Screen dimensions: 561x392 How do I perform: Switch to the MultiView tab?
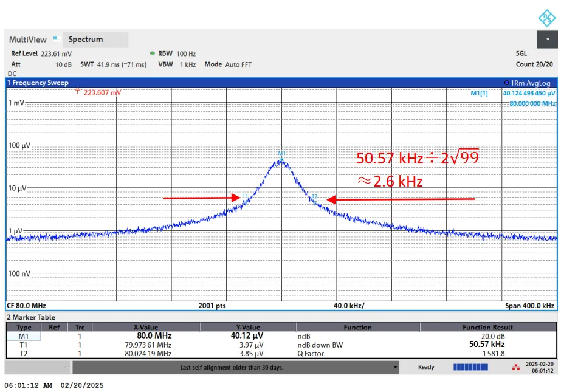pos(28,40)
